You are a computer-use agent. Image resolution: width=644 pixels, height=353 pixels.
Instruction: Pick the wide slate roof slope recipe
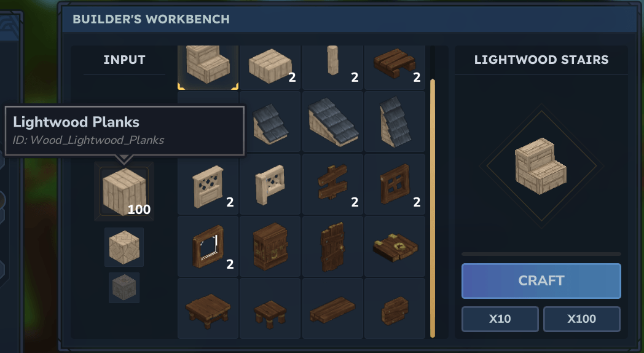click(332, 122)
